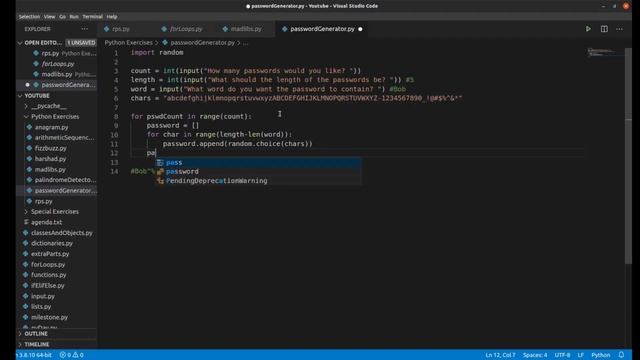Change end of line sequence LF
Viewport: 640px width, 360px height.
tap(580, 355)
